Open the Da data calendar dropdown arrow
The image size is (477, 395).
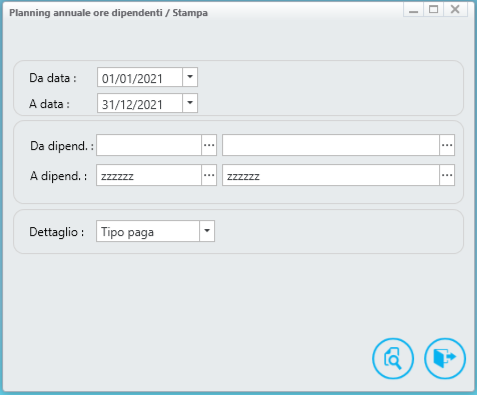[190, 77]
